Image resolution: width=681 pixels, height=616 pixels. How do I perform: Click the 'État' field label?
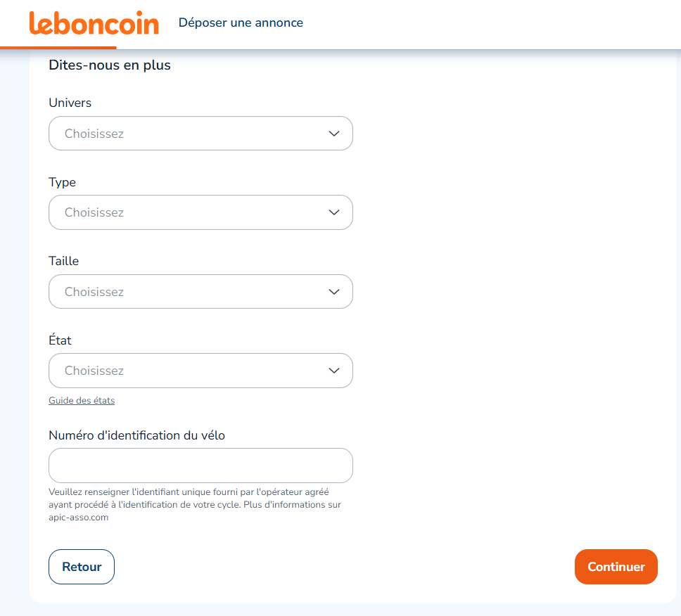click(x=61, y=340)
